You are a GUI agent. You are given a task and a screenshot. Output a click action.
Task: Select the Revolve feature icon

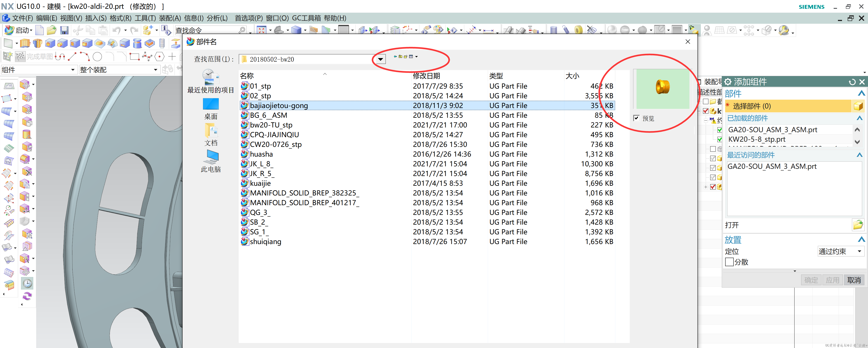pyautogui.click(x=37, y=43)
